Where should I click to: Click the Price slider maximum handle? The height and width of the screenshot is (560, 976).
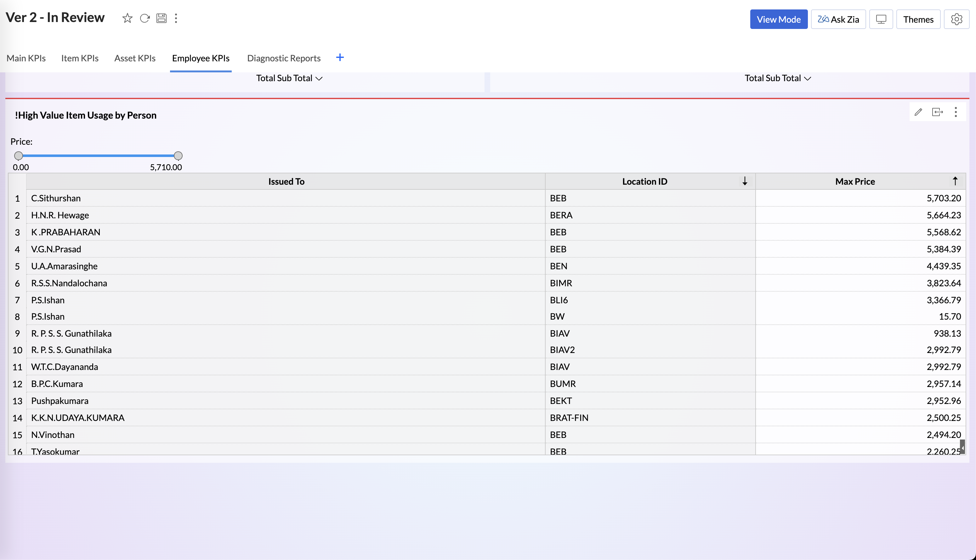pyautogui.click(x=178, y=156)
